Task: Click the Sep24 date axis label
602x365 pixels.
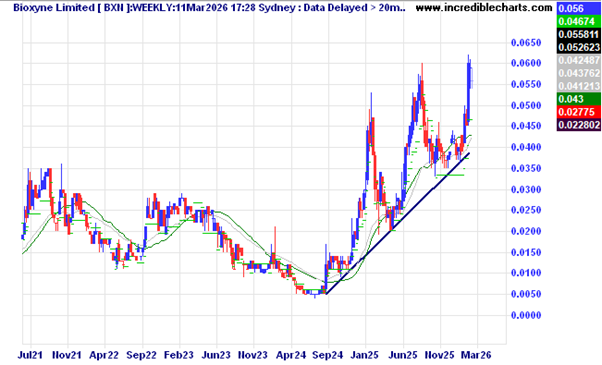Action: [328, 355]
